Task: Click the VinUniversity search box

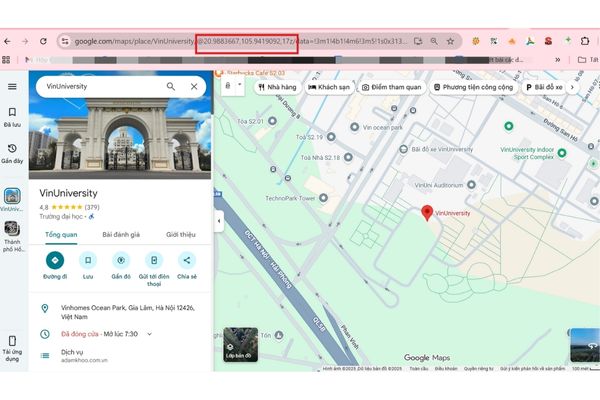Action: pos(103,87)
